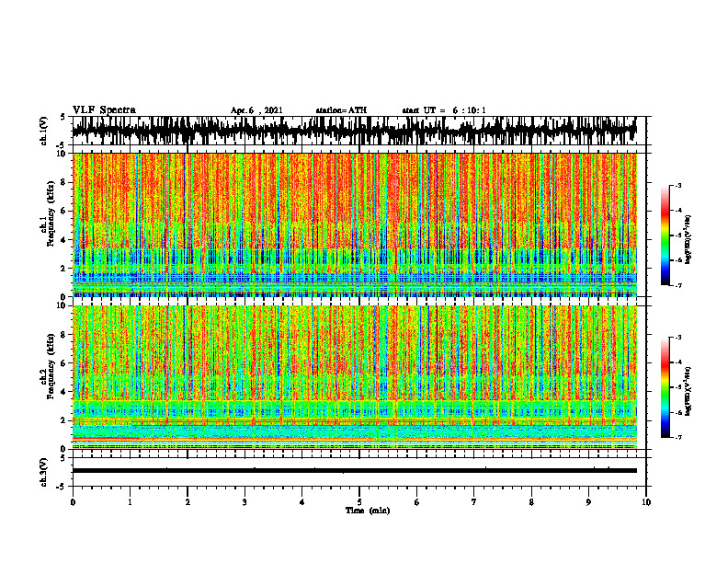This screenshot has width=728, height=563.
Task: Click time axis tick label "5"
Action: pos(359,502)
